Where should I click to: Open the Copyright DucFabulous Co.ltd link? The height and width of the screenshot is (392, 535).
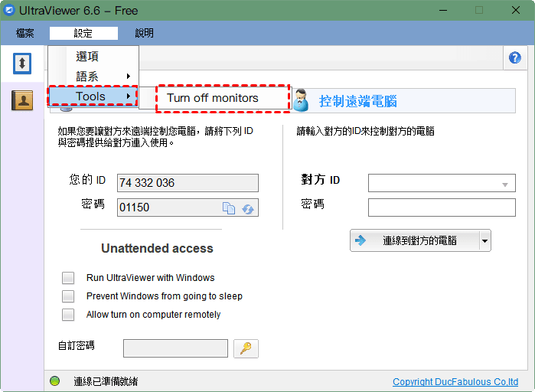click(x=455, y=382)
